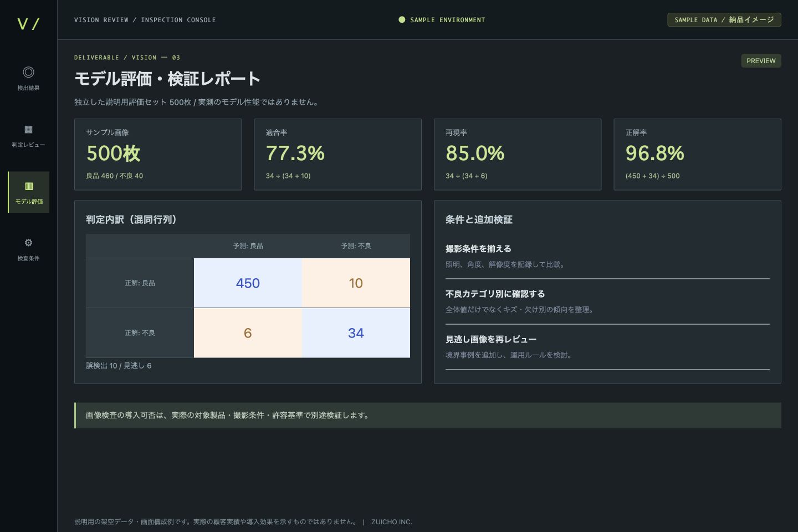Click the 独立した説明用評価セット 500枚 subtitle
Viewport: 798px width, 532px height.
pyautogui.click(x=198, y=102)
